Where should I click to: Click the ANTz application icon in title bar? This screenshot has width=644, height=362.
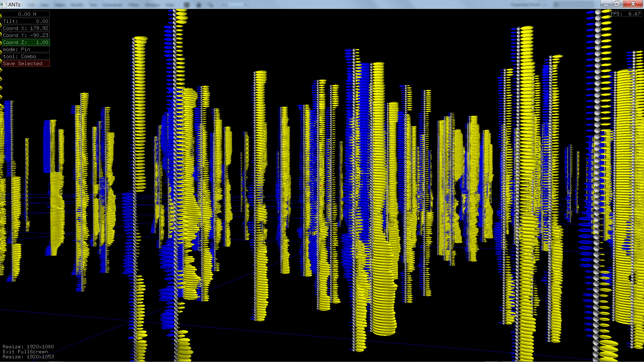pos(3,4)
